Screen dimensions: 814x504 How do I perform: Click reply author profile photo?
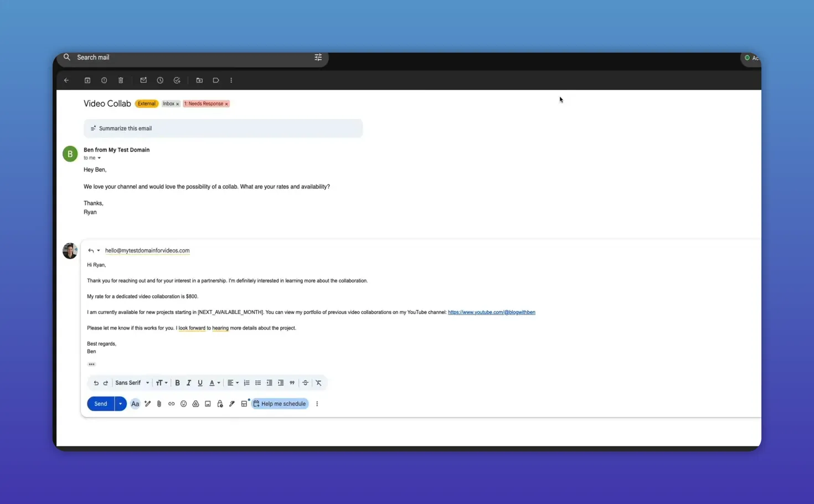coord(70,251)
